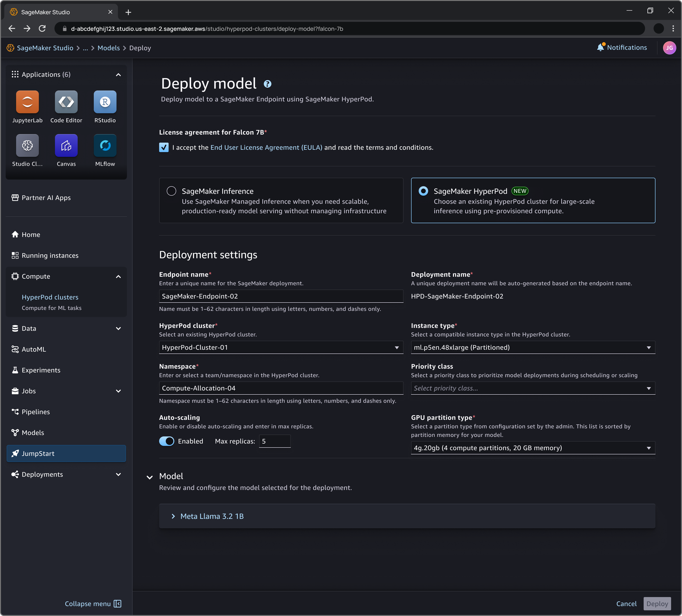
Task: Click the help icon beside Deploy model
Action: tap(267, 84)
